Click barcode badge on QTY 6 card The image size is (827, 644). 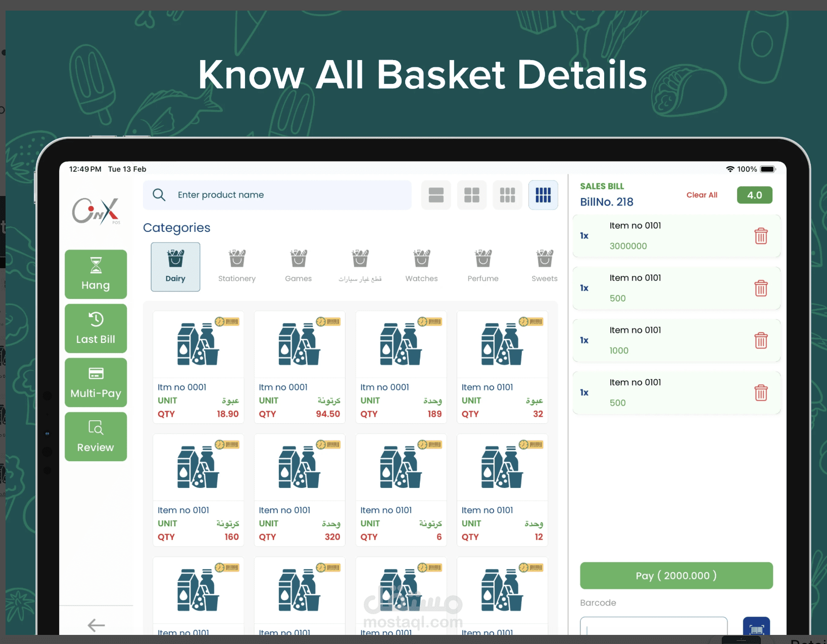(430, 444)
